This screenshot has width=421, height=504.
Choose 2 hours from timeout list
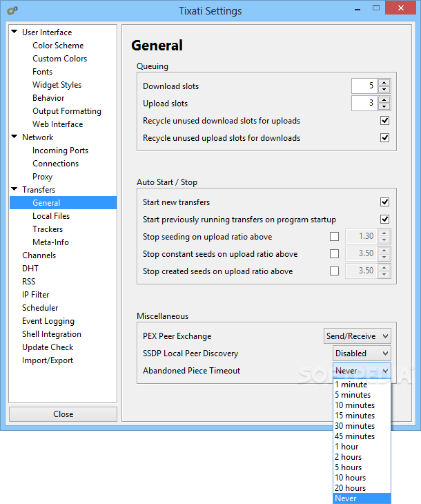click(x=362, y=457)
